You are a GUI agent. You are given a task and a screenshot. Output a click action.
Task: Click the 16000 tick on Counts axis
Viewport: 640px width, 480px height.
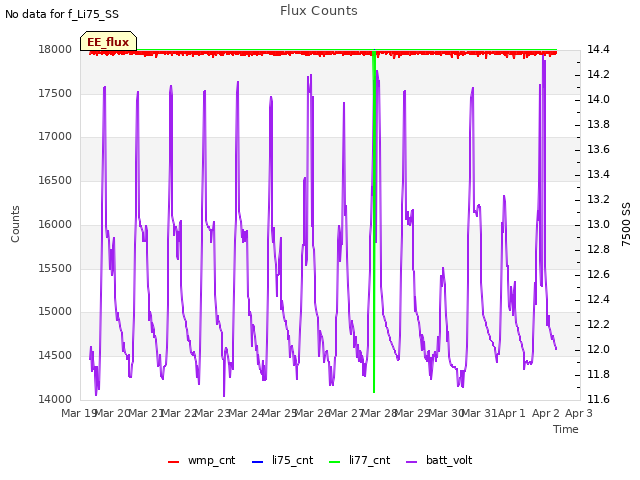[x=55, y=224]
